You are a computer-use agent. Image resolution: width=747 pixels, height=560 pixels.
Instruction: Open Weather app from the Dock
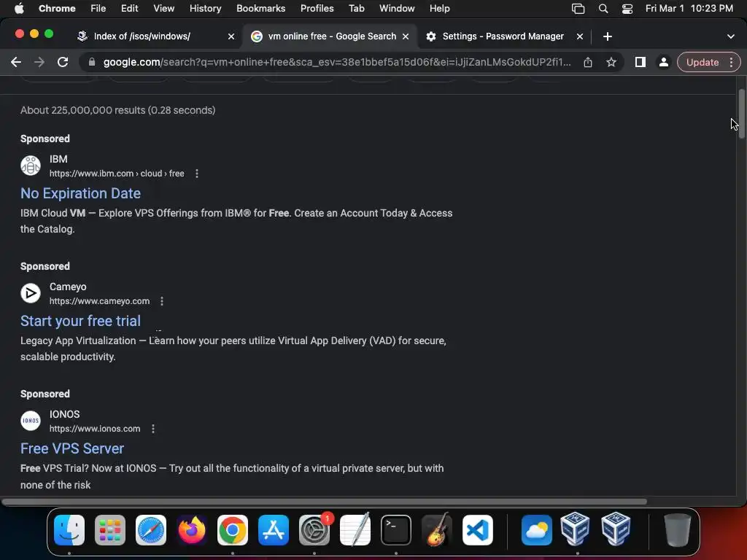(537, 530)
